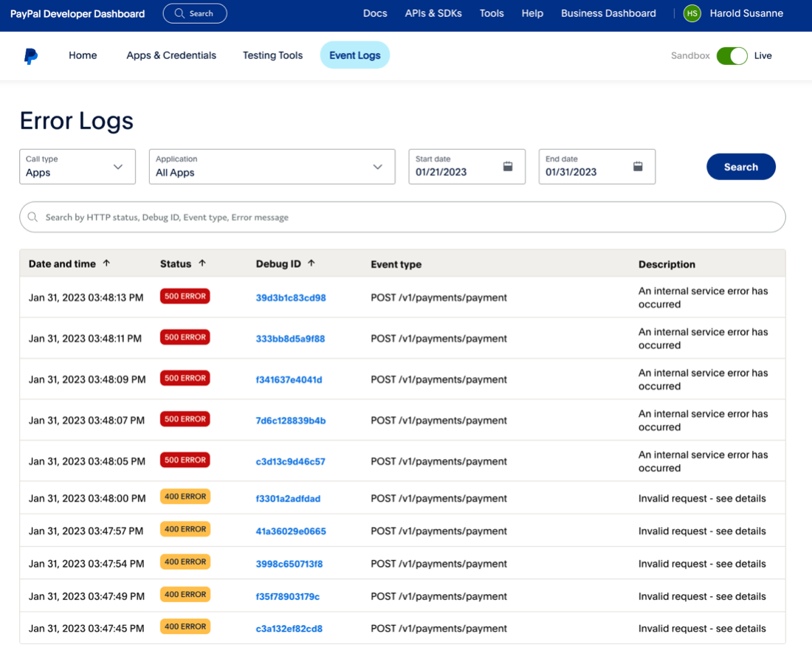Open Harold Susanne account name

point(746,13)
